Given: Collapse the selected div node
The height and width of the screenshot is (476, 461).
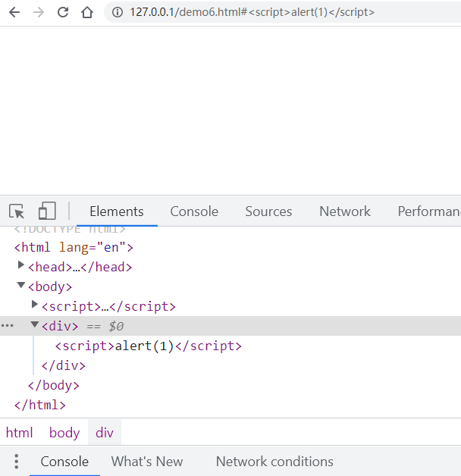Looking at the screenshot, I should (35, 324).
